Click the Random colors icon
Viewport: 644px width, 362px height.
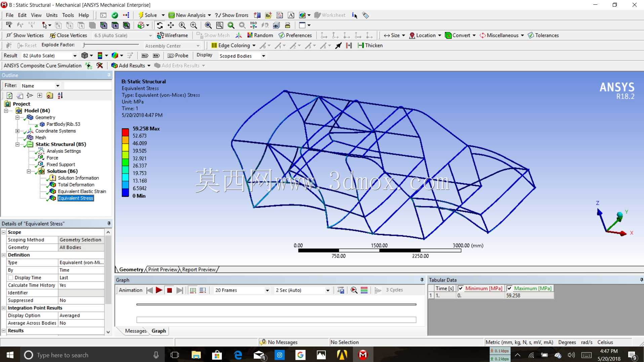point(250,35)
